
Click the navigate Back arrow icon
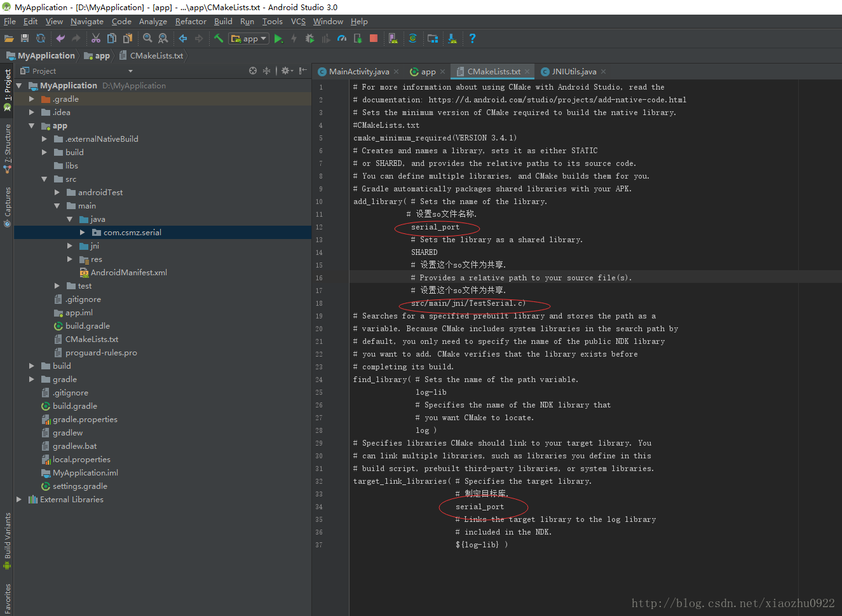click(183, 39)
